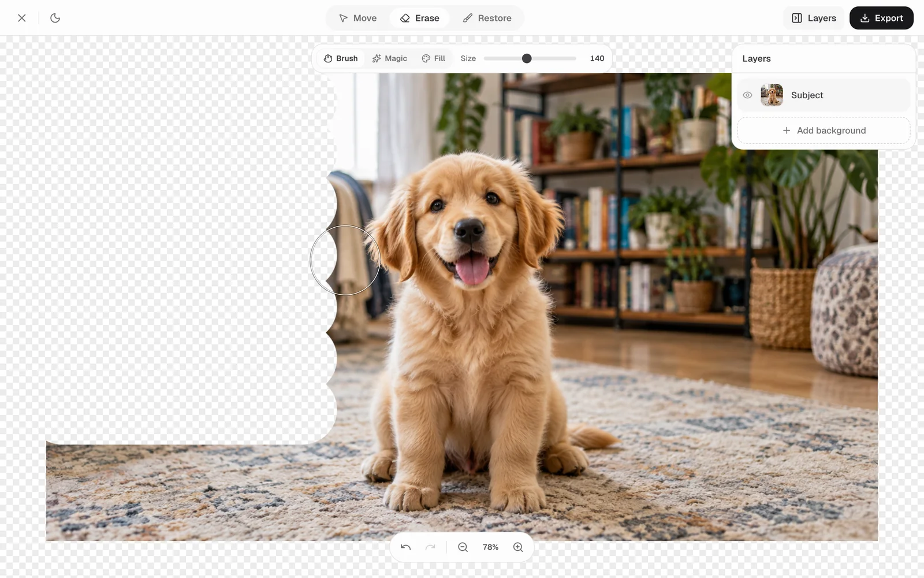Switch to the Restore mode
This screenshot has height=578, width=924.
pyautogui.click(x=487, y=18)
